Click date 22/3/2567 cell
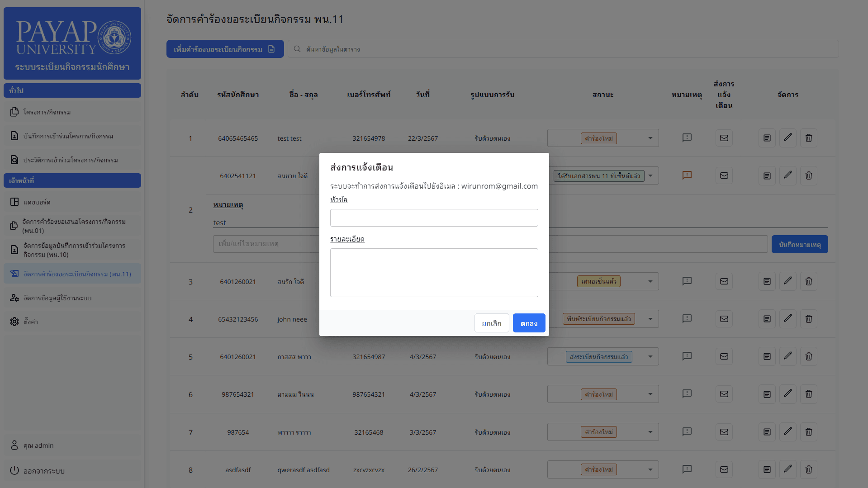 pyautogui.click(x=422, y=138)
